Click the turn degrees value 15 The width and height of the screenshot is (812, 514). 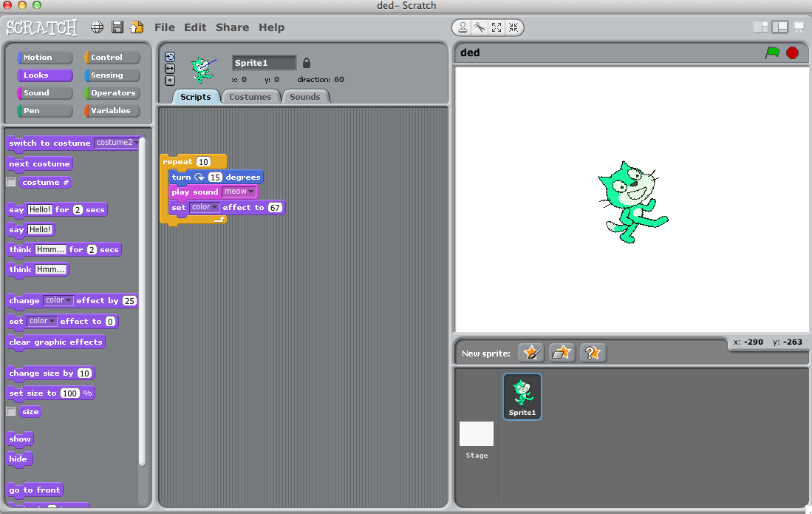[215, 177]
